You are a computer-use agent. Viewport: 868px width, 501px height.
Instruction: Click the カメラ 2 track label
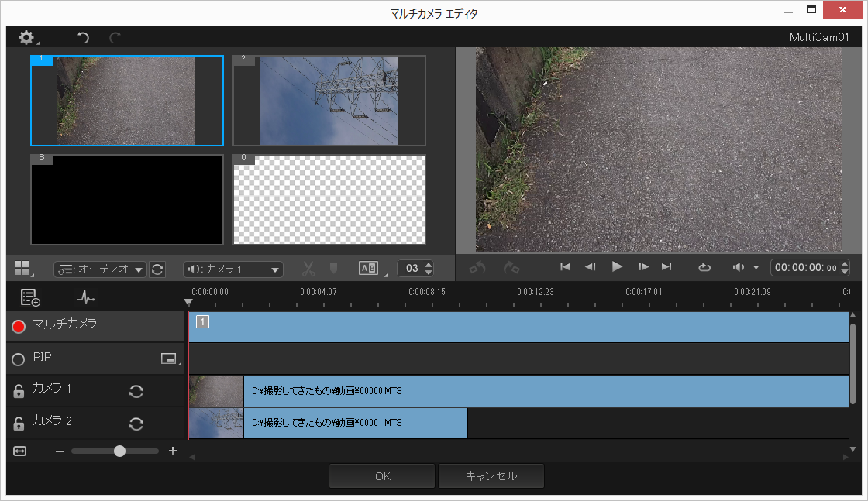pyautogui.click(x=51, y=420)
